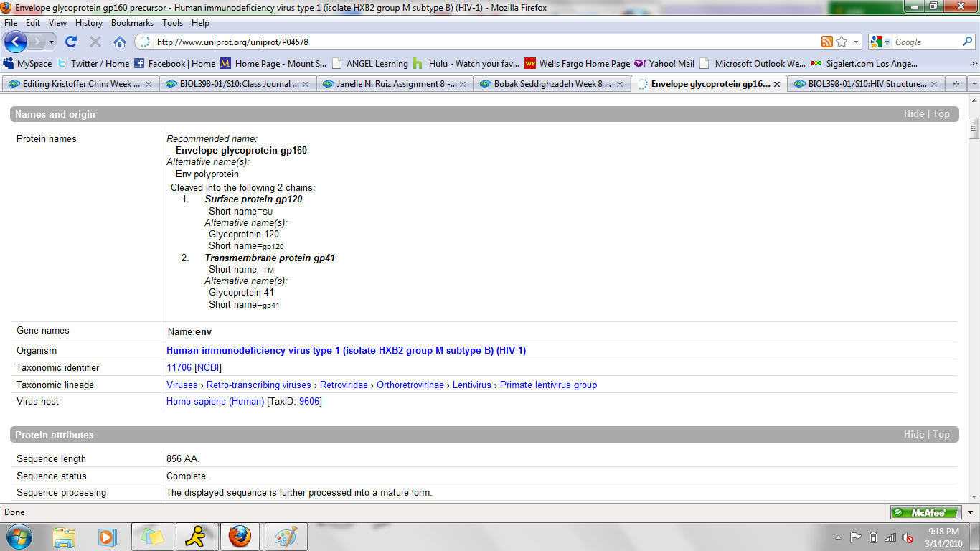
Task: Open the Bookmarks menu
Action: 132,23
